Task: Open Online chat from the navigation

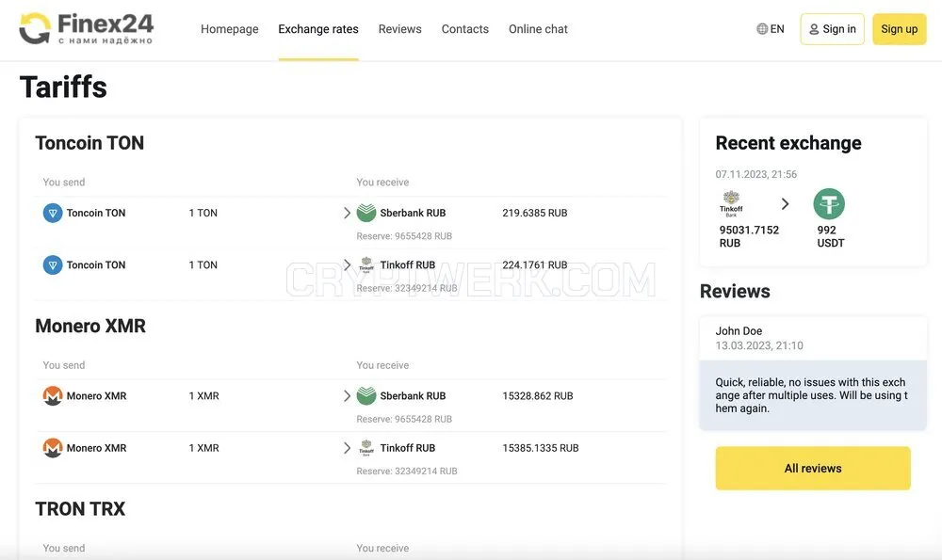Action: coord(538,29)
